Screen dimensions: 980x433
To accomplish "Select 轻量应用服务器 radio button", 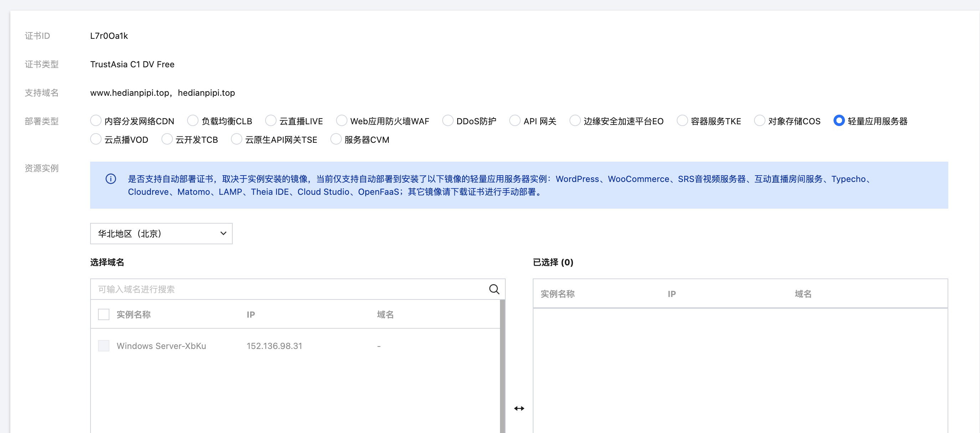I will pos(839,121).
